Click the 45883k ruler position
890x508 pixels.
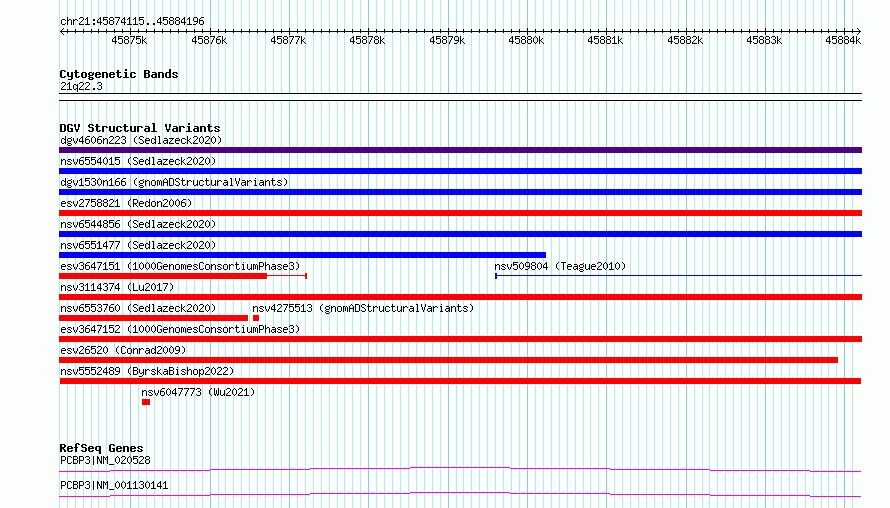764,40
